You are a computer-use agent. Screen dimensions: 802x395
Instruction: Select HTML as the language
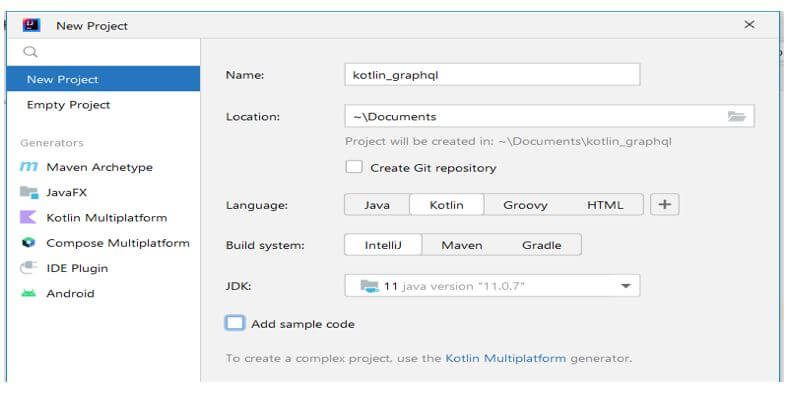(x=605, y=205)
